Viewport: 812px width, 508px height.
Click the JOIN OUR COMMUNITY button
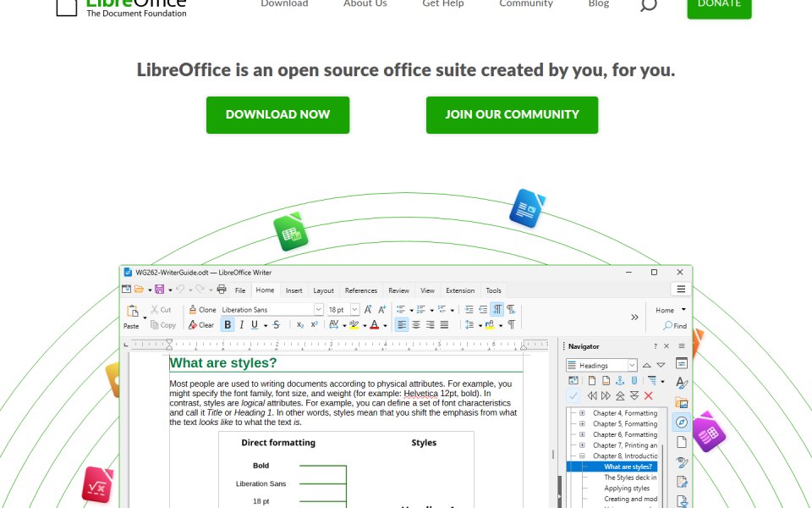click(x=513, y=114)
